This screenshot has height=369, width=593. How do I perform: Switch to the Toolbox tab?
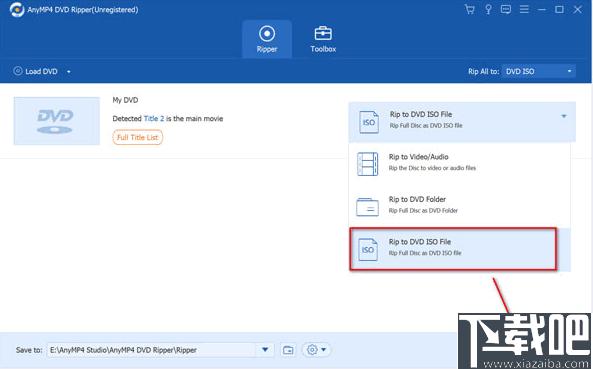(x=323, y=39)
